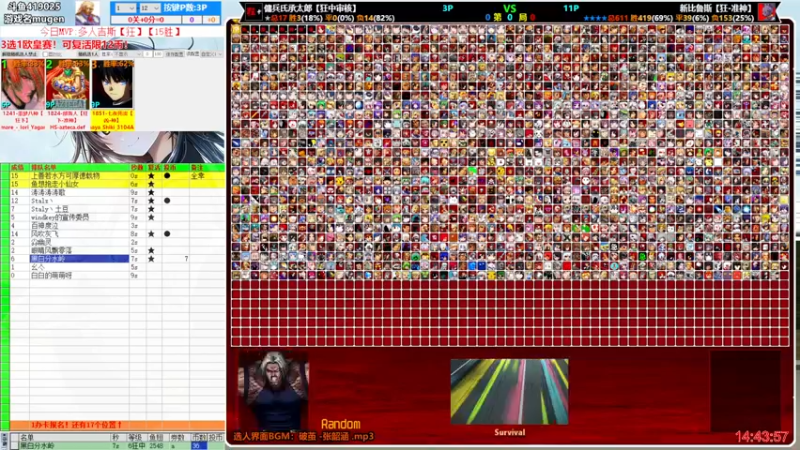Image resolution: width=800 pixels, height=450 pixels.
Task: Click the 选人界面BGM song text
Action: tap(304, 437)
